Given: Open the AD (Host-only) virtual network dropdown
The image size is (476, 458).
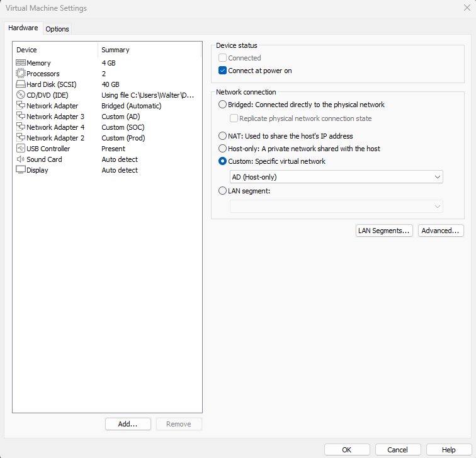Looking at the screenshot, I should tap(337, 177).
